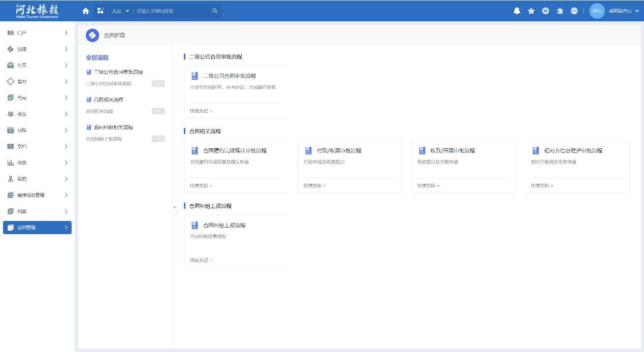The width and height of the screenshot is (644, 352).
Task: Click the magnifier search icon
Action: (215, 11)
